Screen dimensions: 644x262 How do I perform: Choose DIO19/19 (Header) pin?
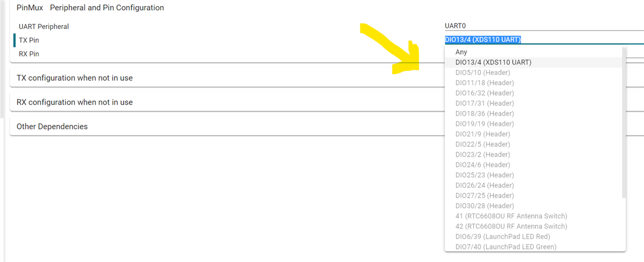(484, 124)
